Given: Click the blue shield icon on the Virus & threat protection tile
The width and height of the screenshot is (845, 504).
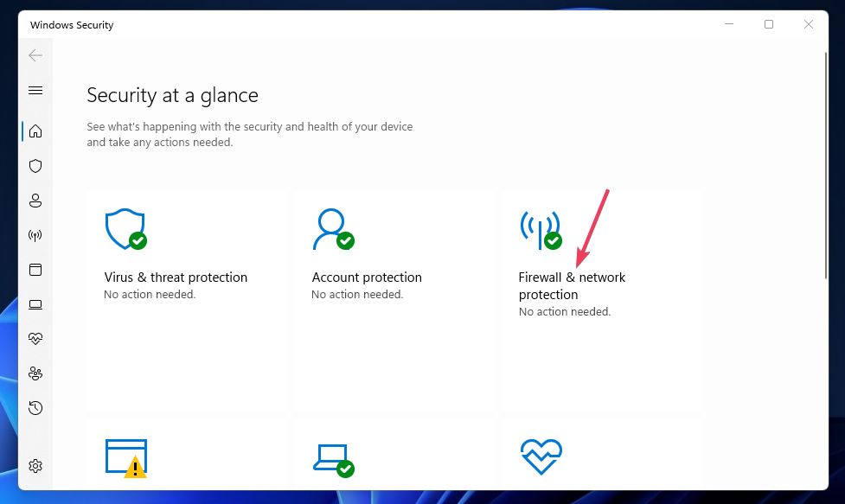Looking at the screenshot, I should pyautogui.click(x=125, y=227).
